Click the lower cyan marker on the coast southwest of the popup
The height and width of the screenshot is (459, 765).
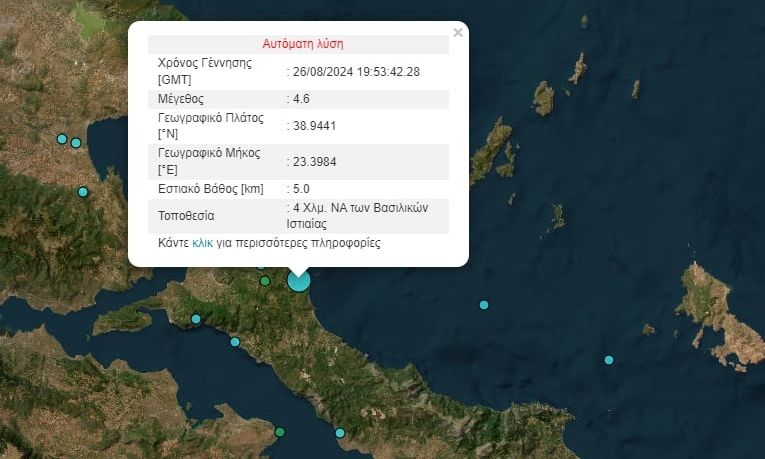pos(235,342)
